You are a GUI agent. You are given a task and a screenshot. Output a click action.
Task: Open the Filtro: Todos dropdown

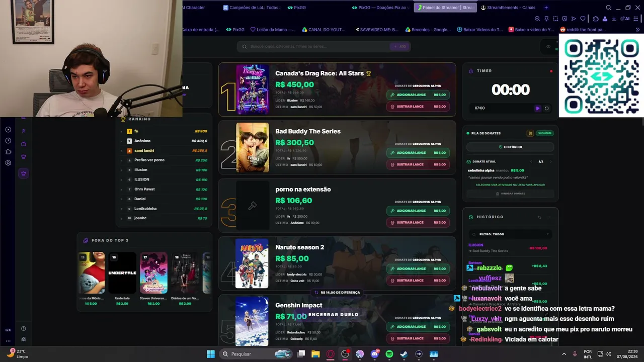point(510,234)
